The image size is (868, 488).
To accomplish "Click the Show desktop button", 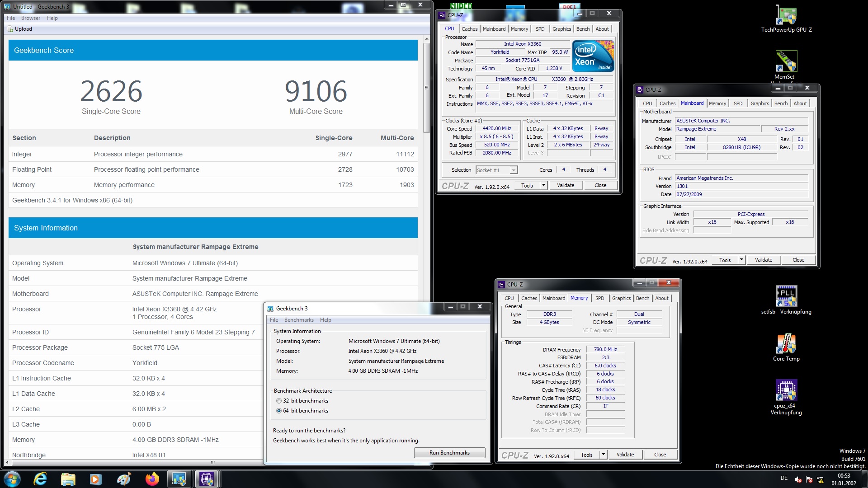I will tap(865, 479).
